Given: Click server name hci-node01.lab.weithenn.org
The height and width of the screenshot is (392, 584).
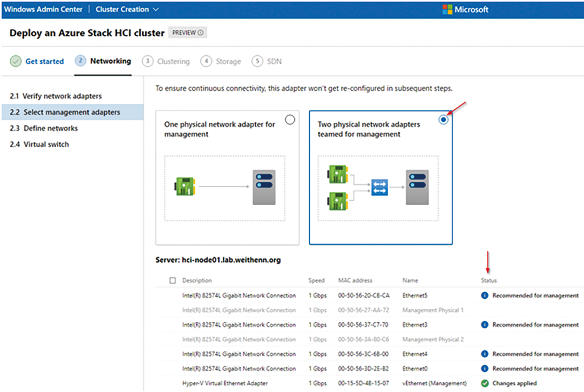Looking at the screenshot, I should pos(231,260).
